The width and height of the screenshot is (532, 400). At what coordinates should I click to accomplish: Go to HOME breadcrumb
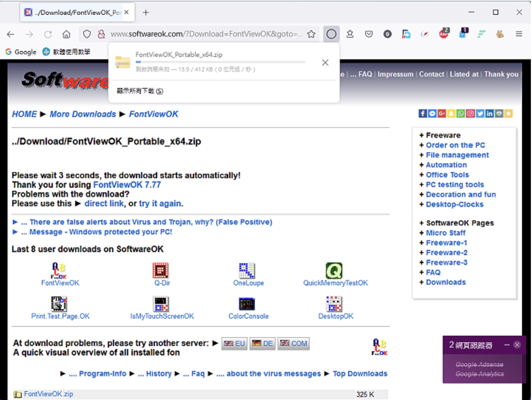pos(24,114)
